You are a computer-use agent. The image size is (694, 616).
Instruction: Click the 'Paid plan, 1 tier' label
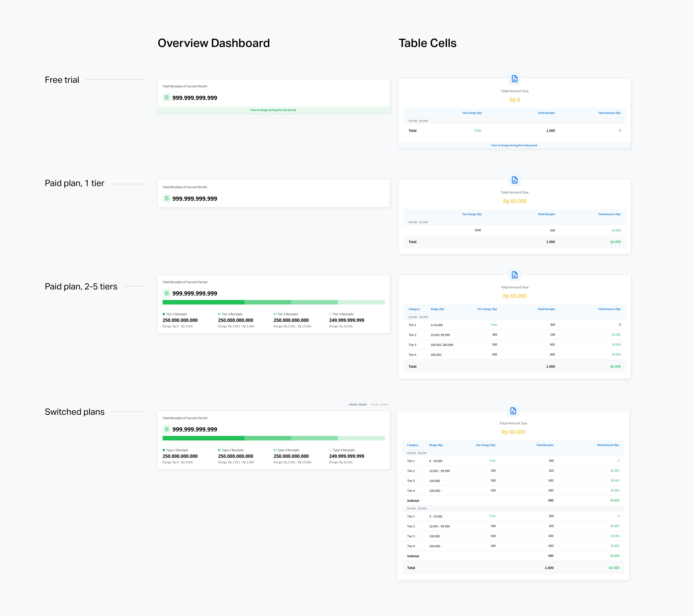[74, 183]
